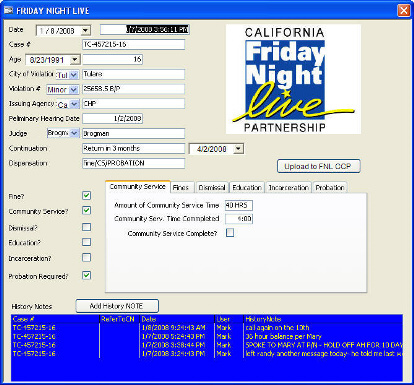
Task: Open the 4/2/2008 continuation date dropdown
Action: [x=239, y=149]
